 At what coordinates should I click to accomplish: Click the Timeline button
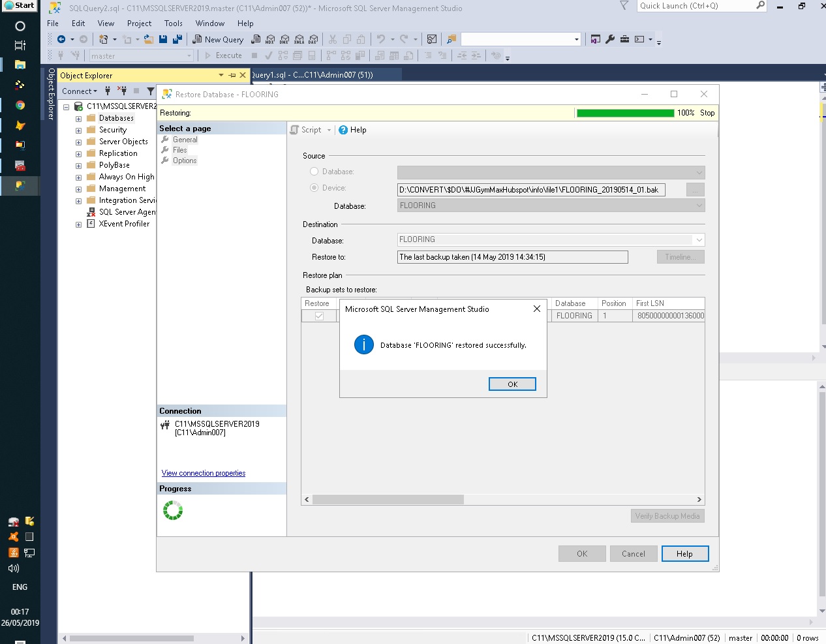tap(681, 257)
